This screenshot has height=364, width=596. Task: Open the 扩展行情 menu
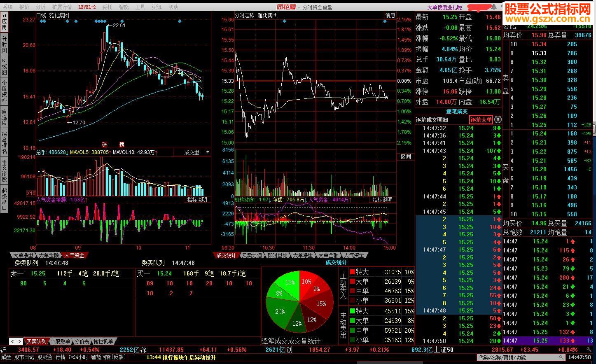click(62, 7)
